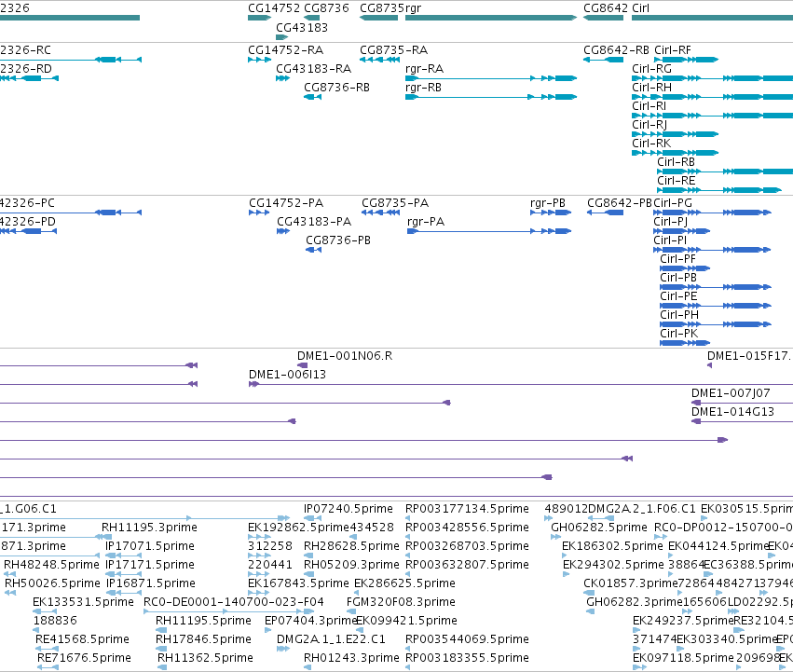Select EST RH48248.5prime label
Screen dimensions: 793x672
51,565
